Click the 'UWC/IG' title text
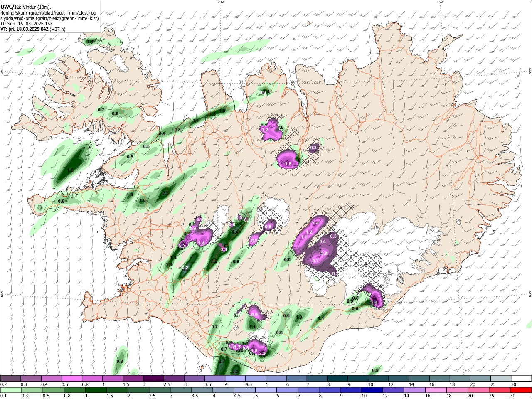This screenshot has width=532, height=399. click(10, 6)
